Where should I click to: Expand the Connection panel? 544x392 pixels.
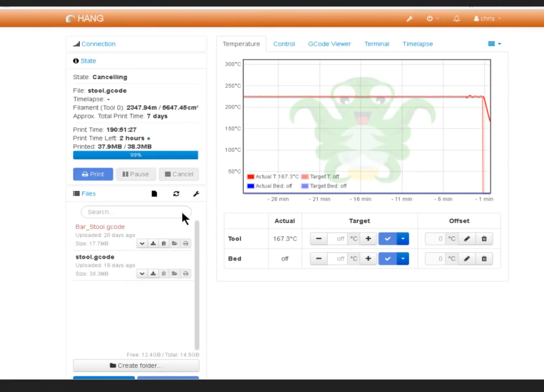pyautogui.click(x=98, y=44)
